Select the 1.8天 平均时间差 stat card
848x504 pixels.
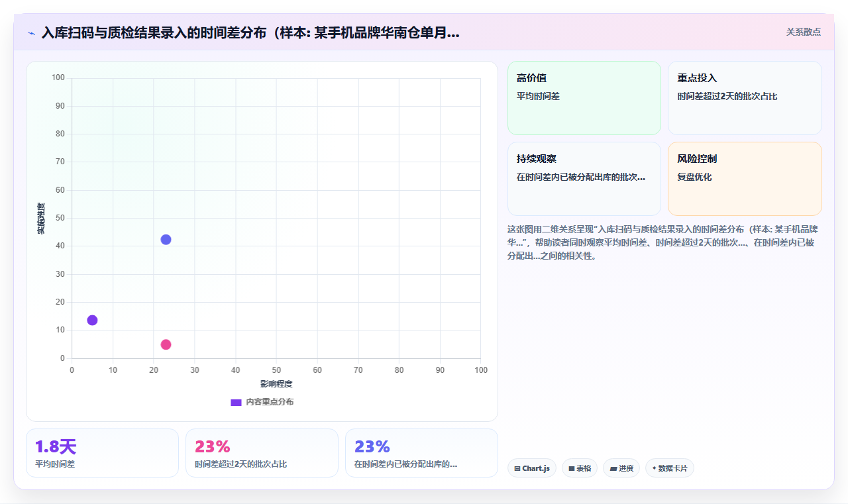pyautogui.click(x=102, y=453)
